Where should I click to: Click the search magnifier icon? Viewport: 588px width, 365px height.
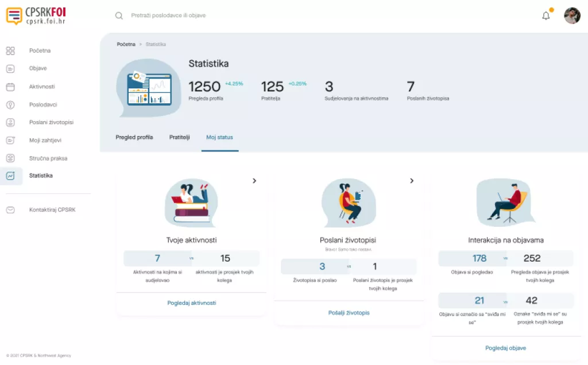coord(119,15)
